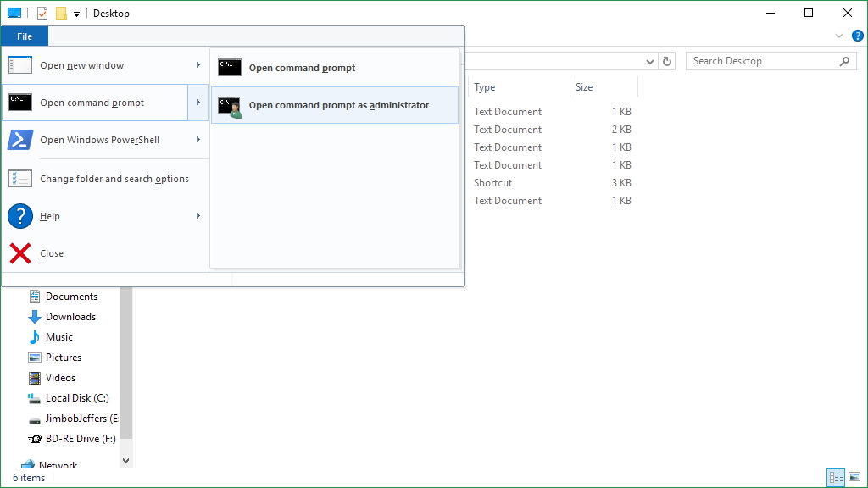Click the Windows PowerShell icon

(20, 140)
